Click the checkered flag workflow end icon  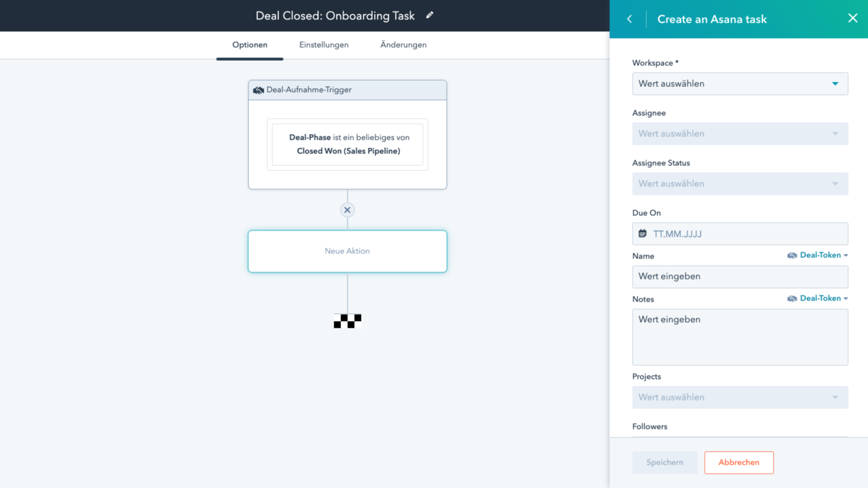[347, 321]
